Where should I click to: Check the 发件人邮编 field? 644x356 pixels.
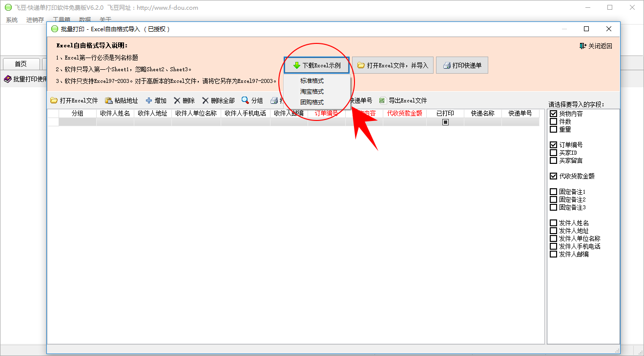(553, 254)
